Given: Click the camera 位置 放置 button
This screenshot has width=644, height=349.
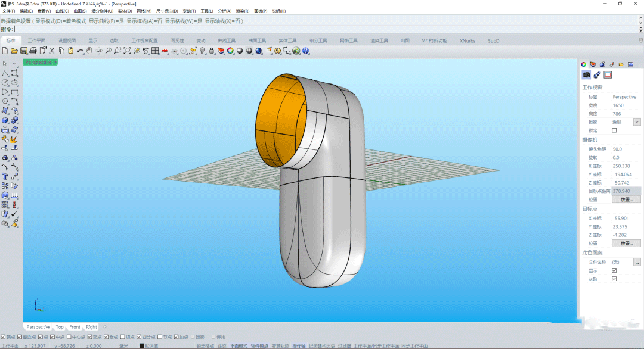Looking at the screenshot, I should point(626,200).
